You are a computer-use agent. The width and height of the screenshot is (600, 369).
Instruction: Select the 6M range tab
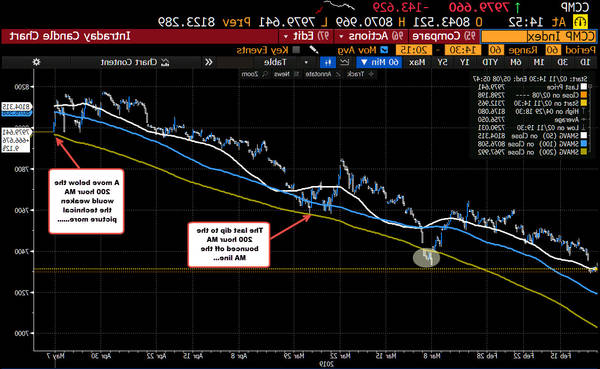click(515, 62)
